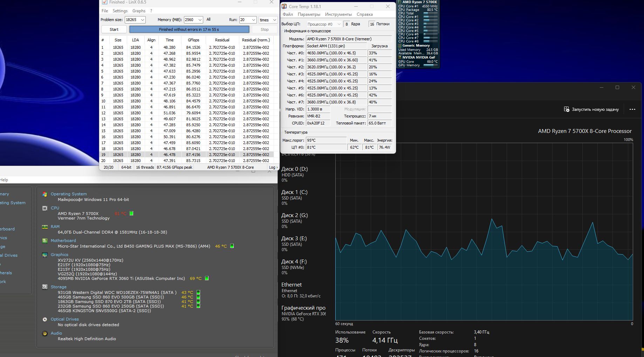Open Audio link in Speccy
The height and width of the screenshot is (357, 644).
[56, 333]
